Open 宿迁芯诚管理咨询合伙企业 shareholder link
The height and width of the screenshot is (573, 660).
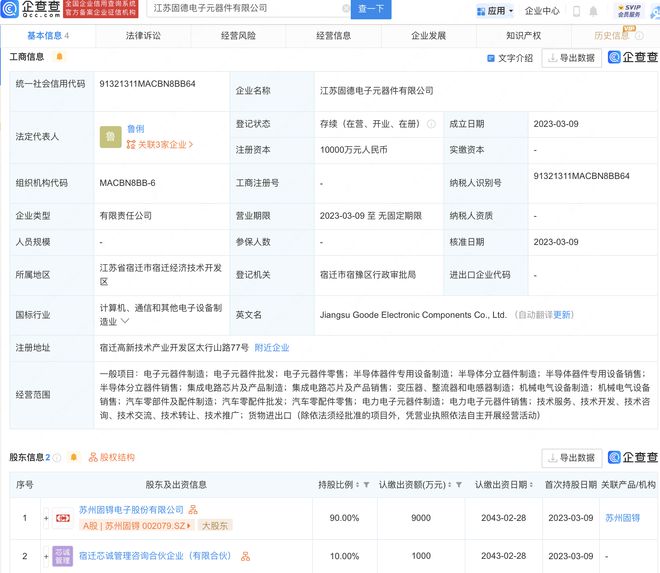pyautogui.click(x=155, y=556)
